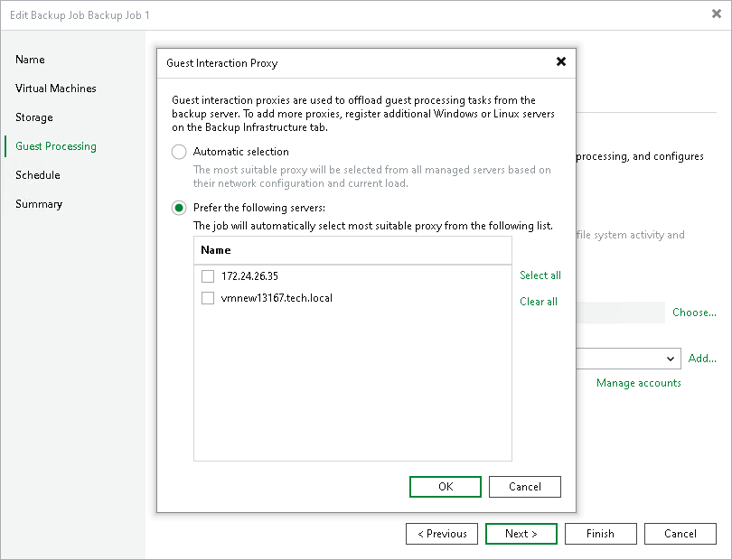Select the Name step in the wizard sidebar
Screen dimensions: 732x560
(x=30, y=59)
